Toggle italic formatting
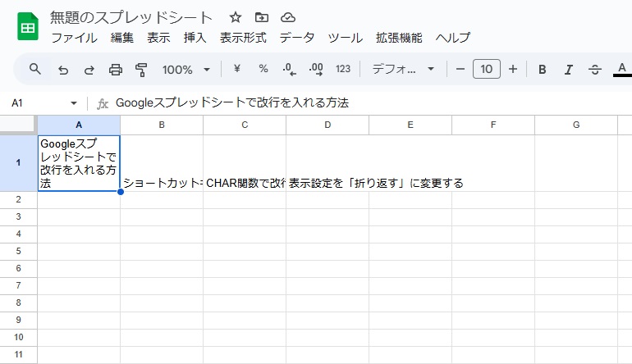632x364 pixels. click(x=568, y=70)
